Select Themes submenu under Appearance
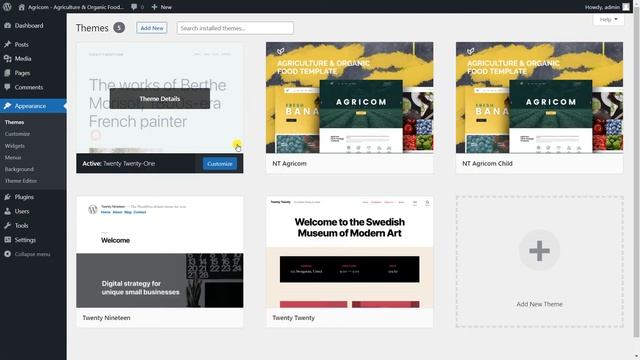The height and width of the screenshot is (360, 640). (x=14, y=122)
